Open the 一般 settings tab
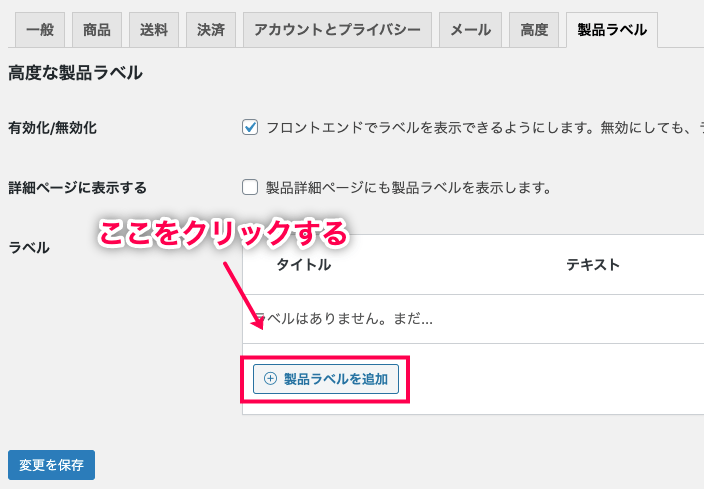Screen dimensions: 704x489 40,30
